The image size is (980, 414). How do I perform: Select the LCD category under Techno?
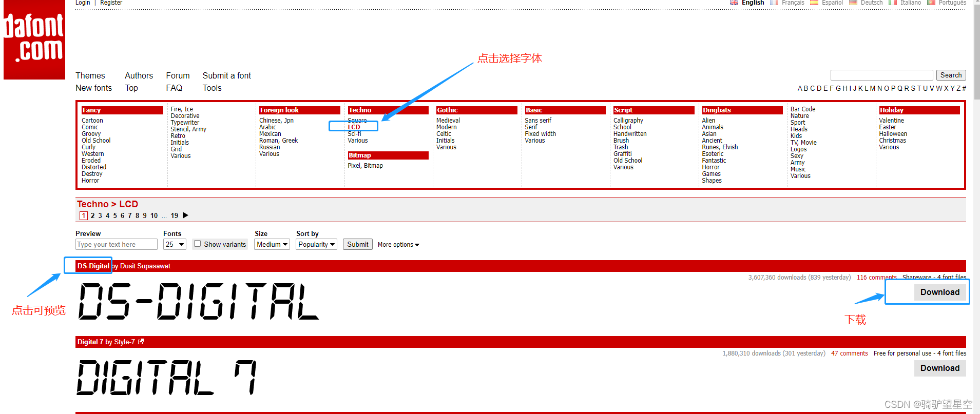(354, 127)
